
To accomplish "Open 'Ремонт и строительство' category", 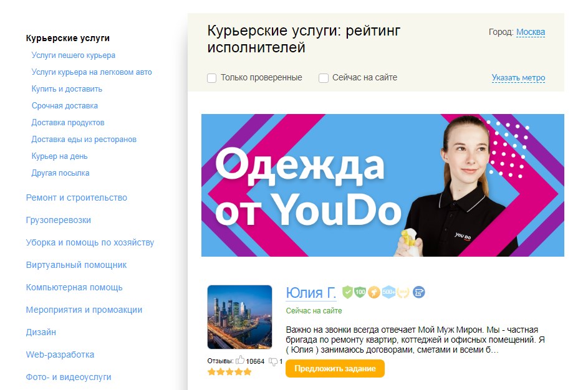I will (77, 197).
